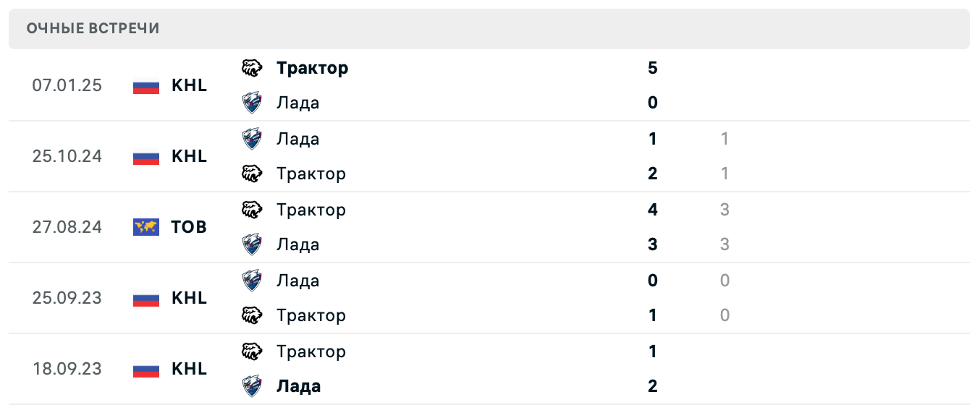Image resolution: width=980 pixels, height=418 pixels.
Task: Click the Лада crest in the 25.09.23 match
Action: 251,281
